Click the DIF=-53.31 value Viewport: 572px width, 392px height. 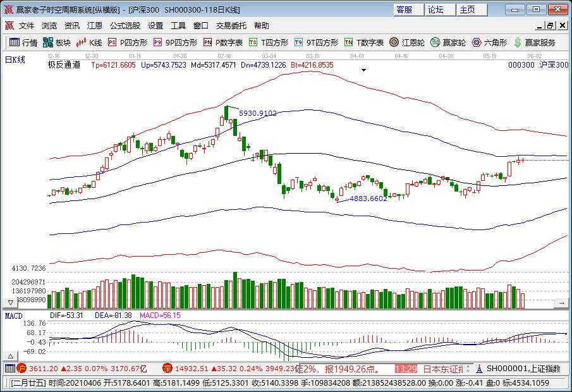pyautogui.click(x=66, y=315)
